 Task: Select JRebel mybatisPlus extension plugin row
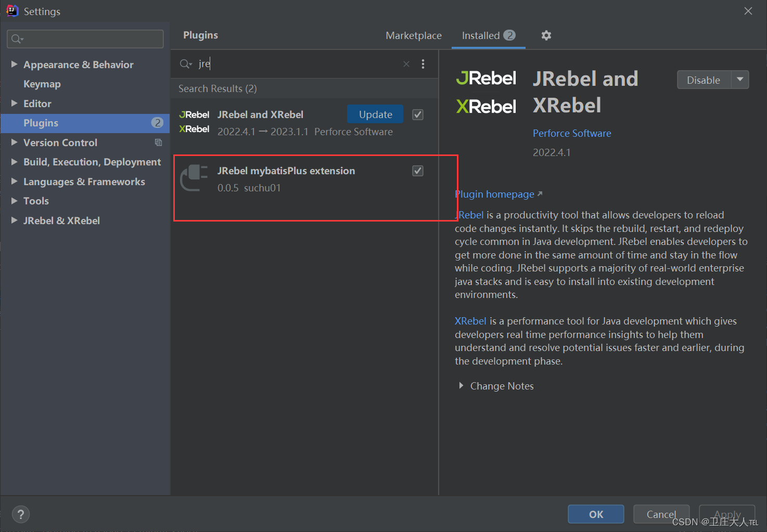point(304,179)
